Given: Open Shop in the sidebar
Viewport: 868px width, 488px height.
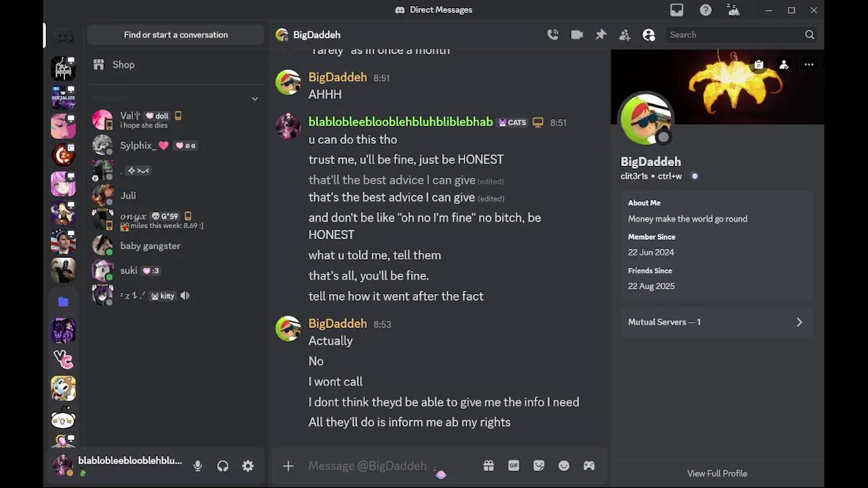Looking at the screenshot, I should [123, 64].
